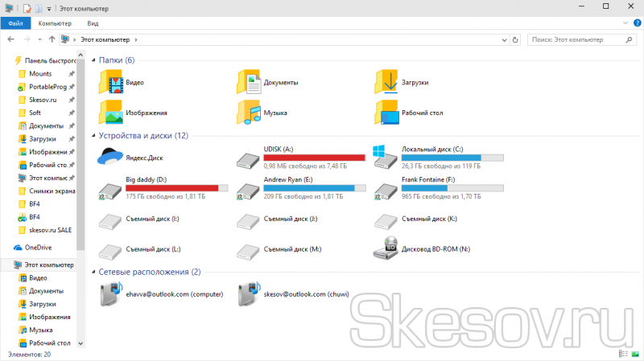Collapse the Папки (6) group
The width and height of the screenshot is (644, 361).
(94, 60)
